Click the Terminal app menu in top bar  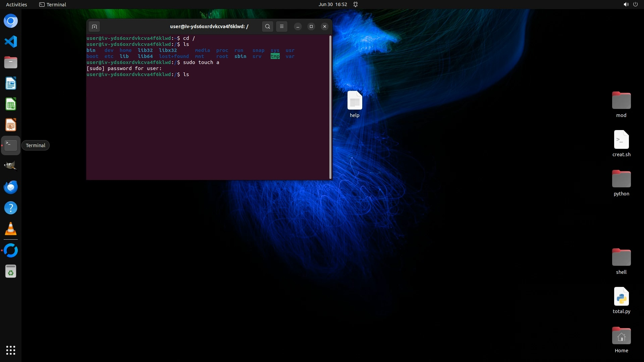(53, 4)
